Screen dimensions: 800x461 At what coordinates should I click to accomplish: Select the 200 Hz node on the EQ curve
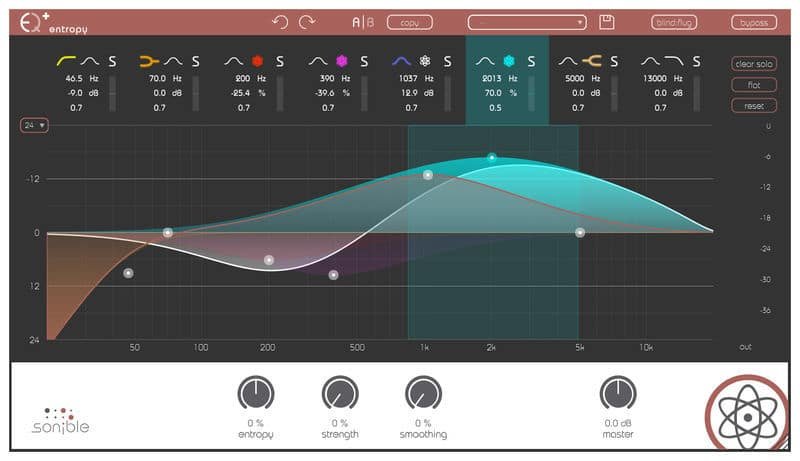(x=269, y=260)
